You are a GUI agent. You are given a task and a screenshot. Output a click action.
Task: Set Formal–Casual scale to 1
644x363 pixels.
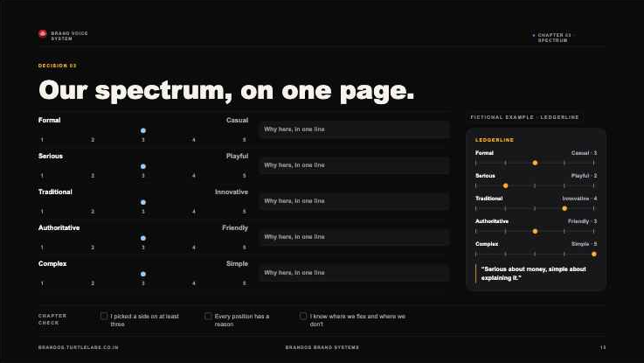(42, 140)
